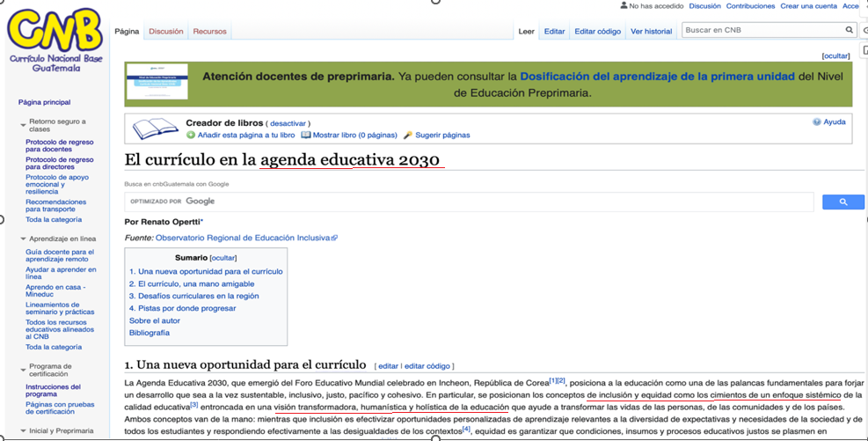Click the blue Google search button
868x441 pixels.
(x=843, y=202)
